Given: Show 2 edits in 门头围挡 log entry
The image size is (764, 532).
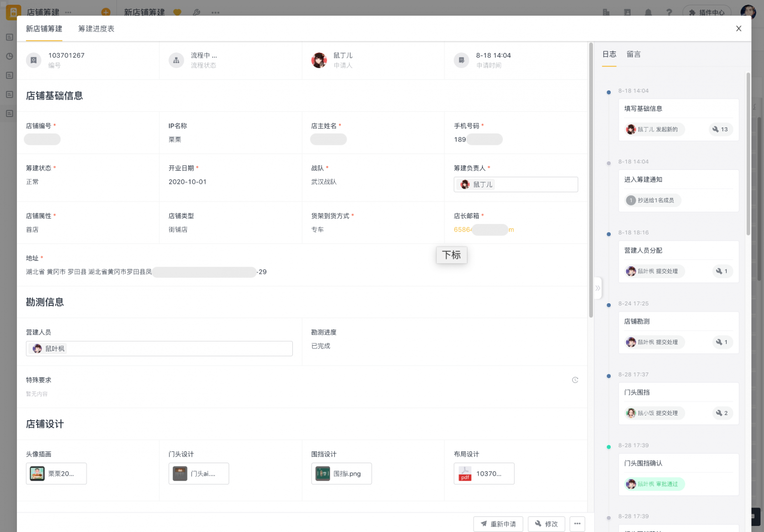Looking at the screenshot, I should pos(722,413).
